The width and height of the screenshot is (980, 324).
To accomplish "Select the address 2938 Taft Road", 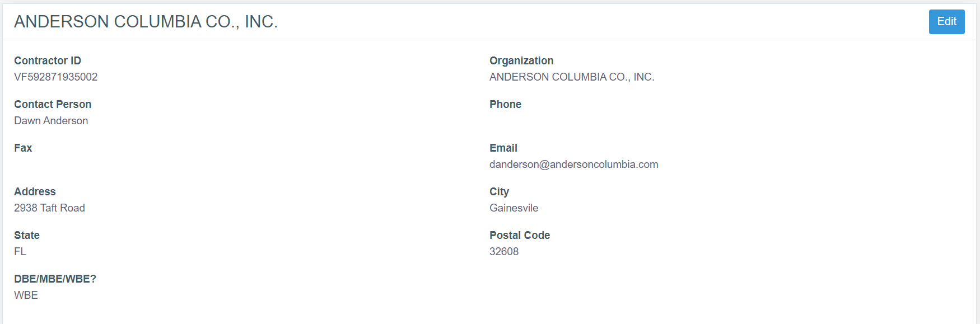I will [49, 208].
